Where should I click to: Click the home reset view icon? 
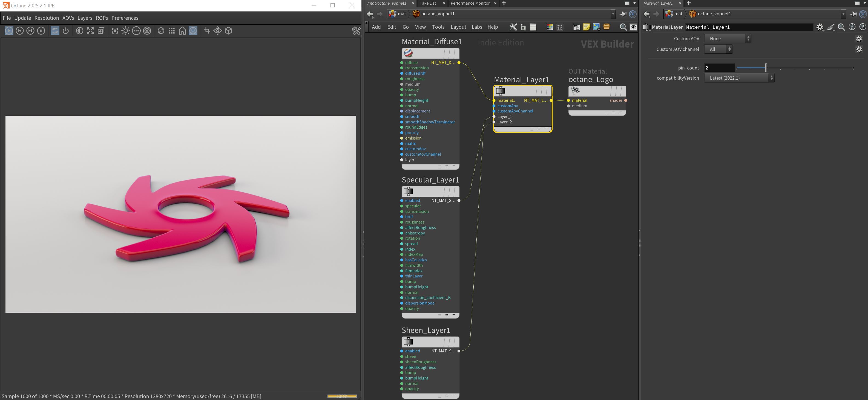pyautogui.click(x=182, y=31)
